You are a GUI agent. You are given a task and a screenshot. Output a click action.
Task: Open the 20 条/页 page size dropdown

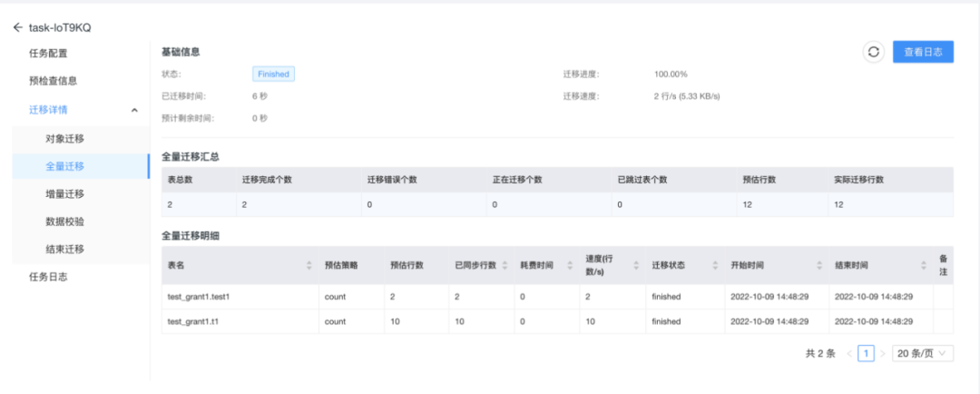coord(923,353)
